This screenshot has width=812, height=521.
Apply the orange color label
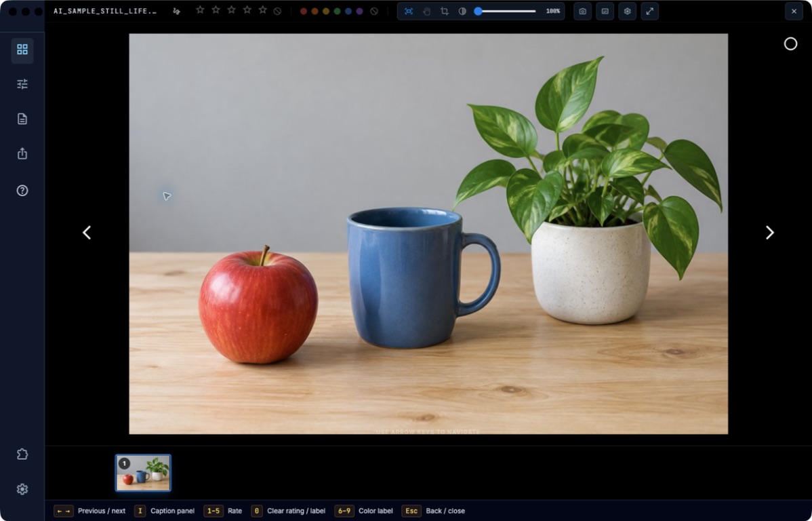point(315,11)
